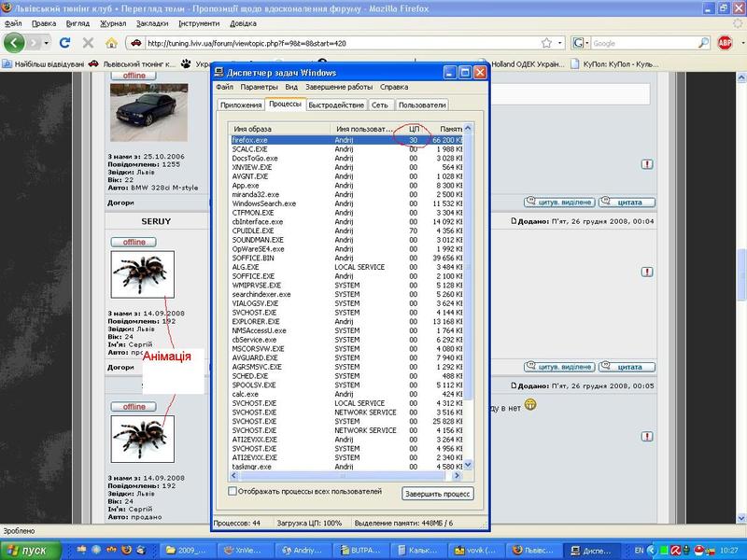The image size is (747, 560).
Task: Reload the page with the blue refresh icon
Action: point(64,43)
